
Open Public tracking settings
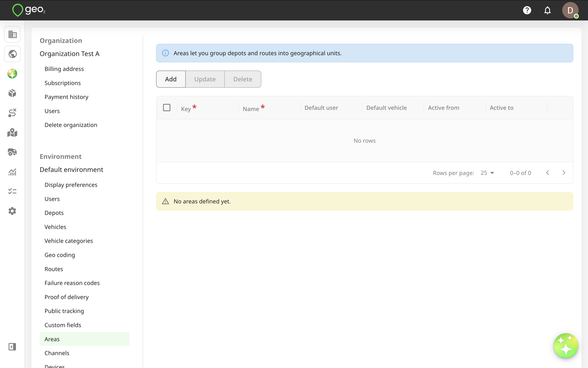pyautogui.click(x=64, y=311)
